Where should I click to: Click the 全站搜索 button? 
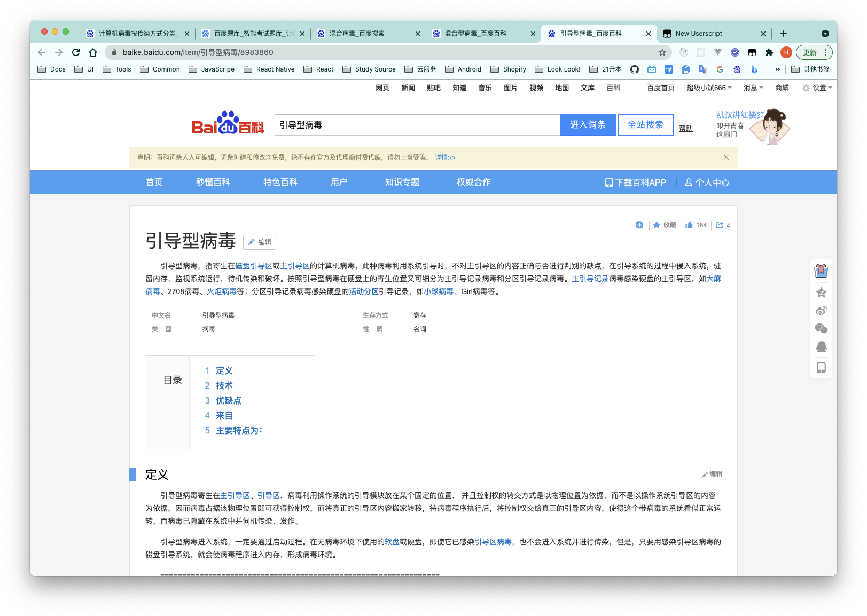coord(646,125)
